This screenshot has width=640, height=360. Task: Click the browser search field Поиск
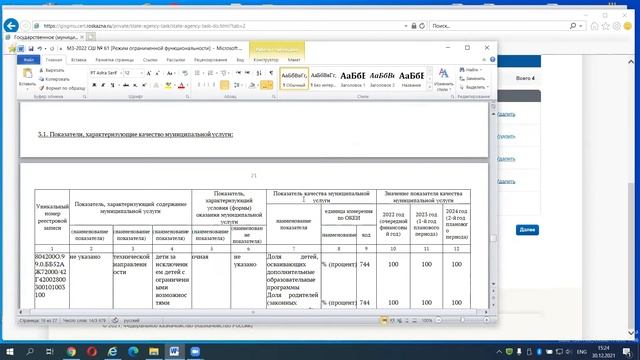click(x=500, y=26)
